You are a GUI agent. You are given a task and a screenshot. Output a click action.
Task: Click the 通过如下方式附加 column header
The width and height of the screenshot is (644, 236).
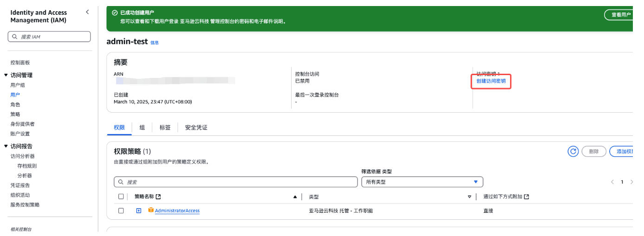(503, 197)
